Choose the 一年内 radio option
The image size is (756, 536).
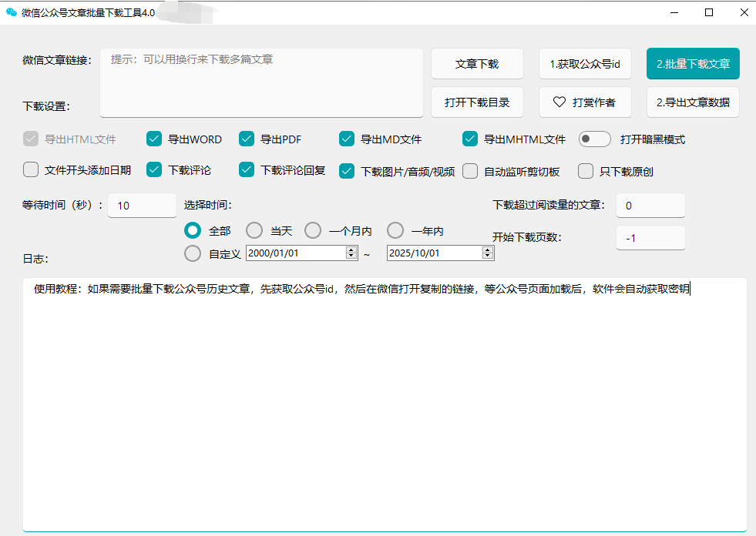395,229
